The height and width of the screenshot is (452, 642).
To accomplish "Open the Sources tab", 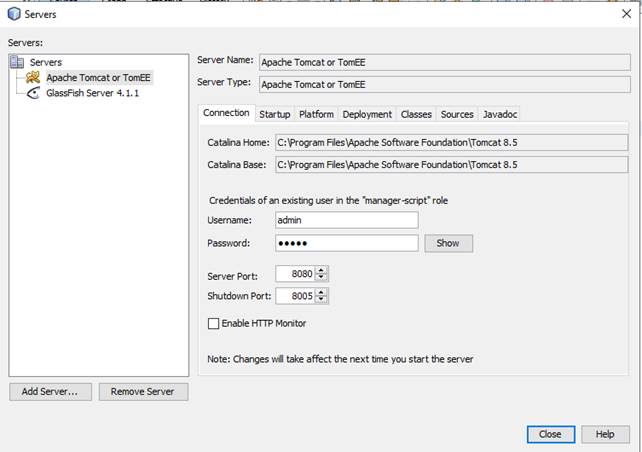I will coord(457,114).
